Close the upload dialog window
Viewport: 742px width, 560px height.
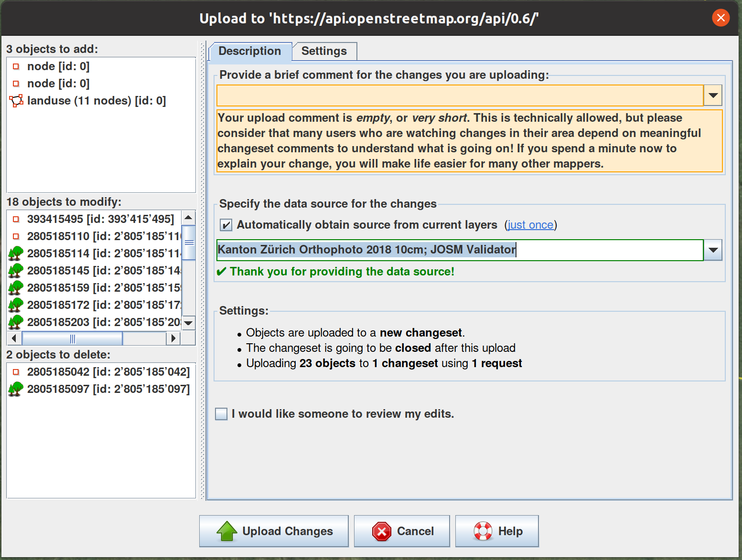(x=720, y=18)
